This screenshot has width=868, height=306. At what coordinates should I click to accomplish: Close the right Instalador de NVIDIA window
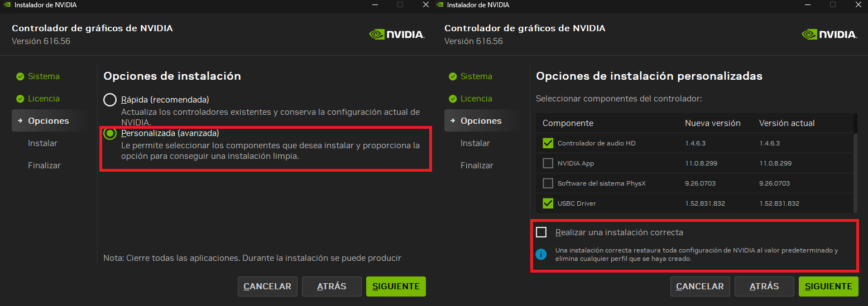click(859, 4)
